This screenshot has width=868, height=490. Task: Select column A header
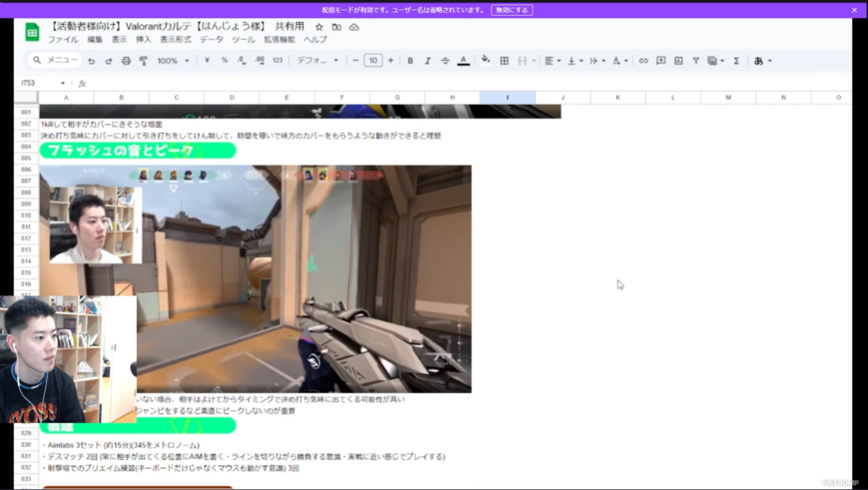pyautogui.click(x=66, y=98)
